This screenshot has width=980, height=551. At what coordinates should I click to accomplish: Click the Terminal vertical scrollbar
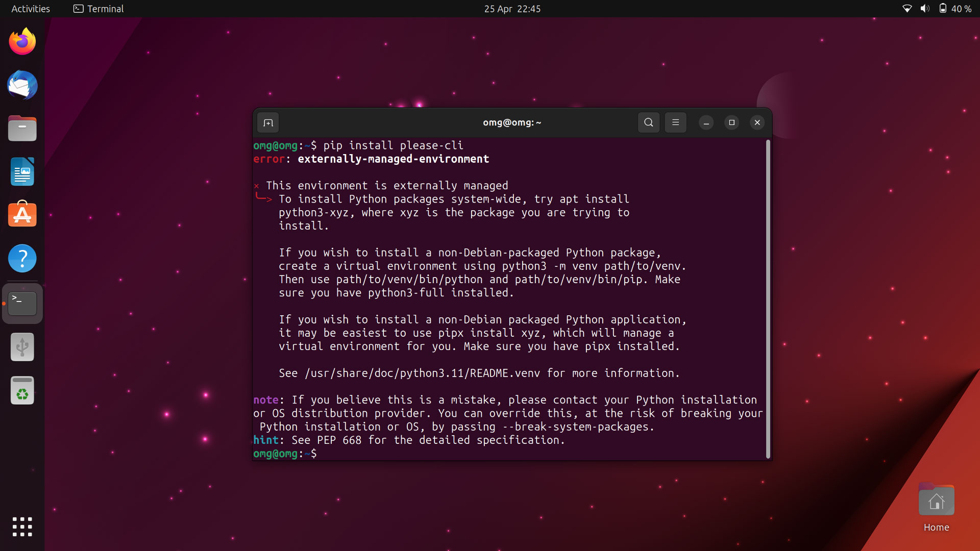(x=768, y=299)
